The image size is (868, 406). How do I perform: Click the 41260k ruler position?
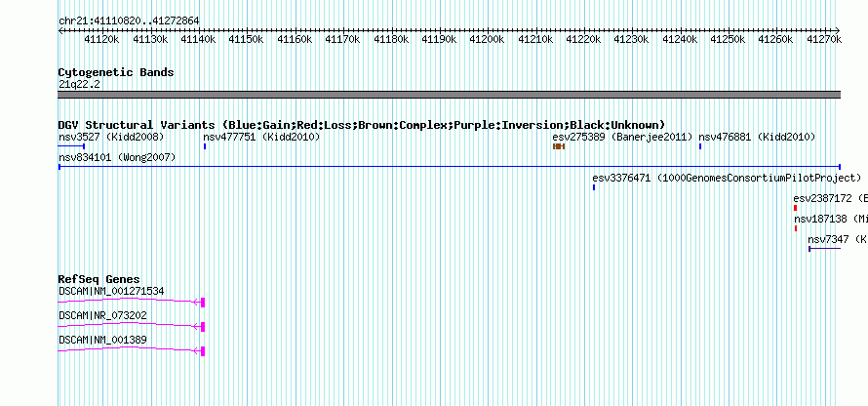pyautogui.click(x=776, y=39)
